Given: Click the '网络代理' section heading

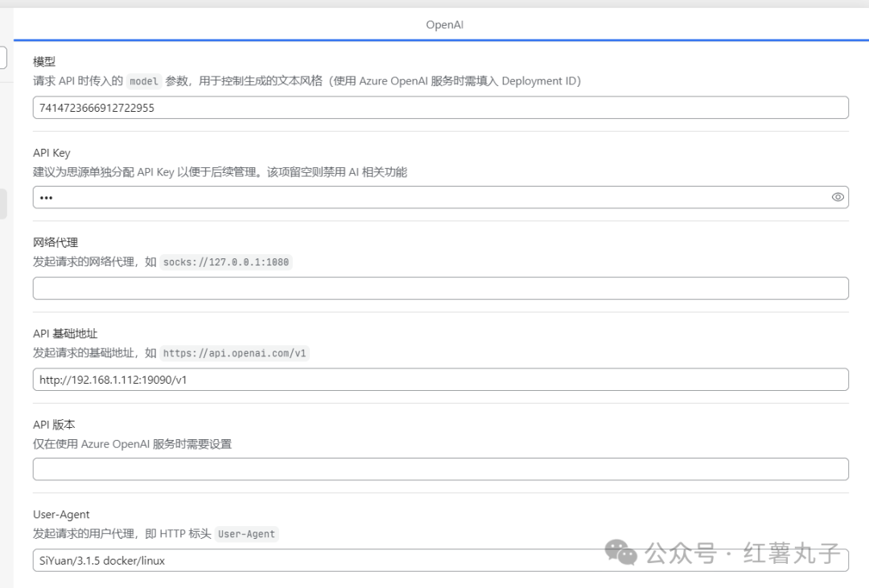Looking at the screenshot, I should tap(56, 242).
